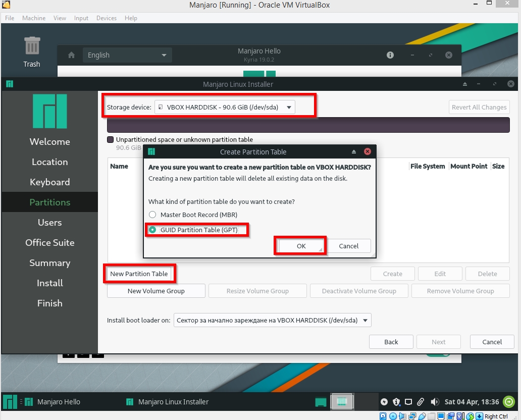Click the Remove Volume Group button
521x420 pixels.
(460, 291)
